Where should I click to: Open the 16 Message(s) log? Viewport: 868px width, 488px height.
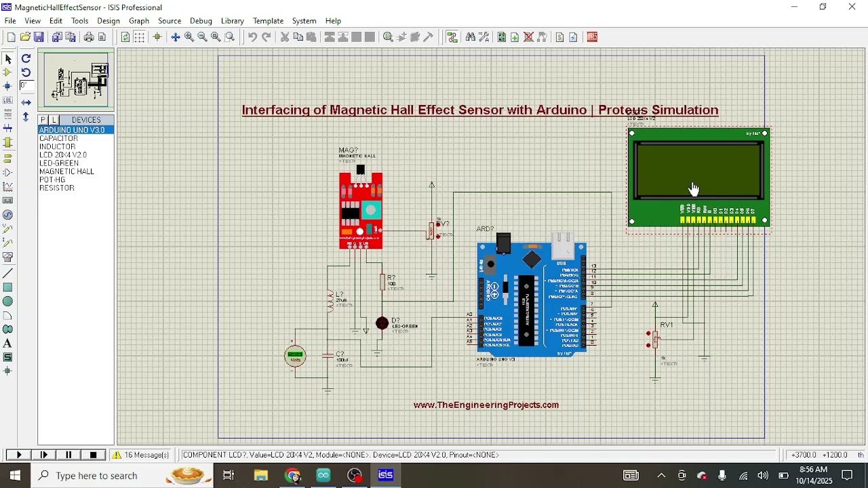141,455
